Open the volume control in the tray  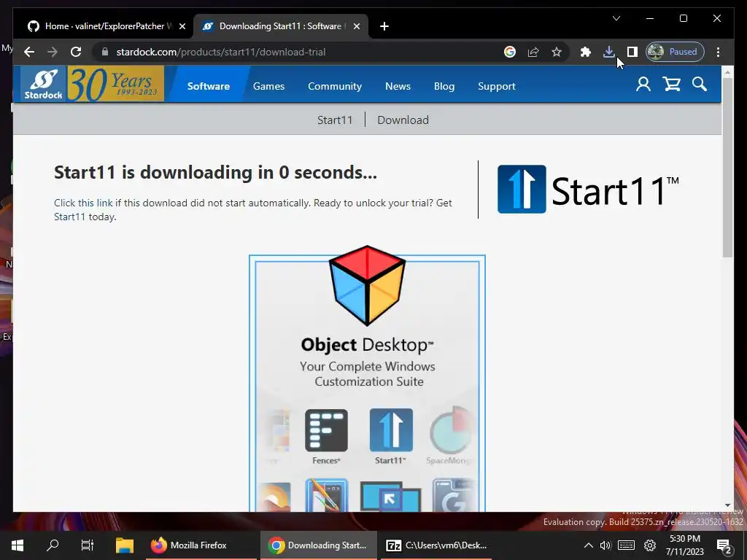coord(605,545)
